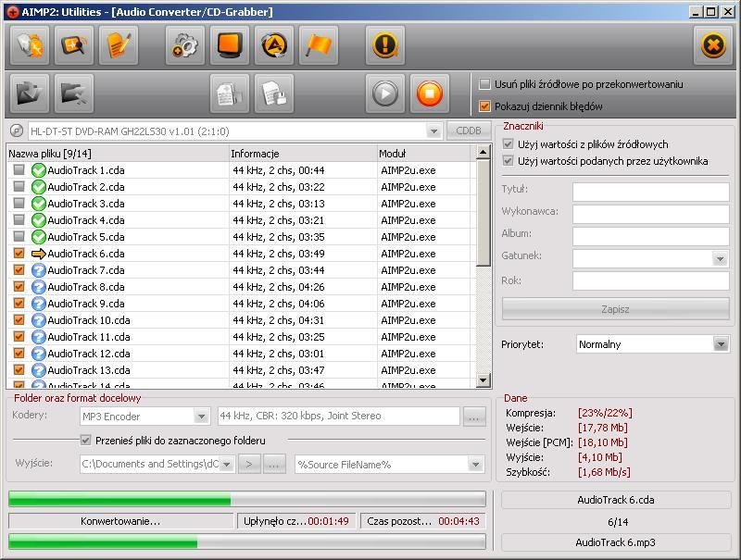Start conversion with the play button
This screenshot has width=741, height=560.
click(385, 93)
